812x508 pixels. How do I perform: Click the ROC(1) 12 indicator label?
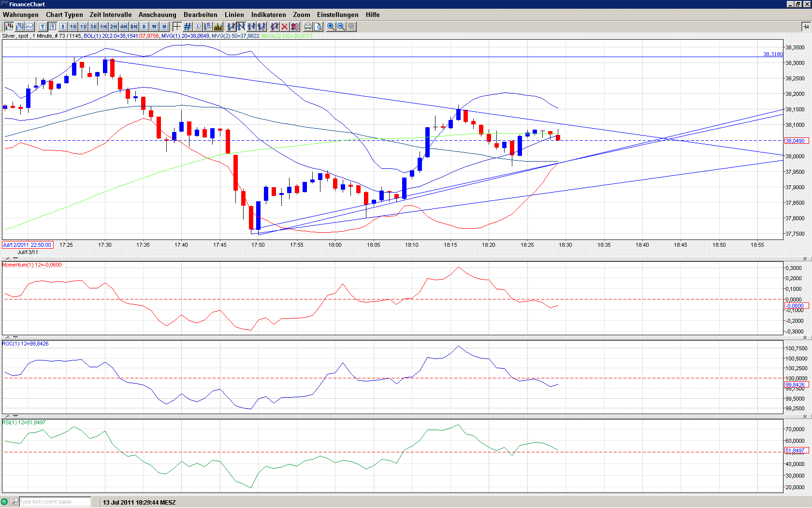coord(25,344)
